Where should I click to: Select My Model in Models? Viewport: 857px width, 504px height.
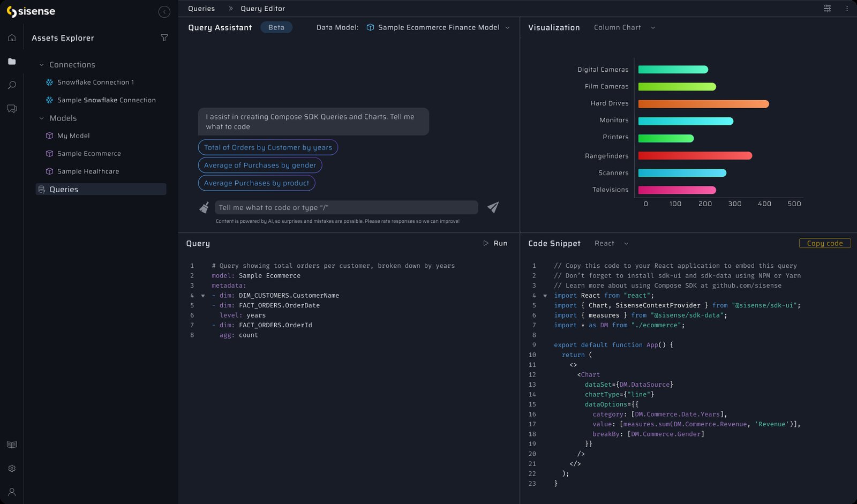coord(73,136)
